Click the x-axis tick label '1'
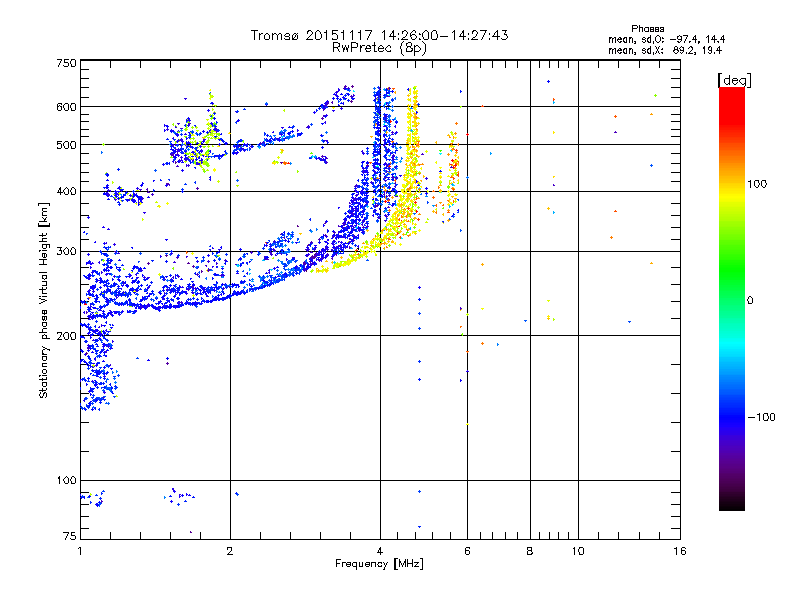Screen dimensions: 800x600 point(81,551)
